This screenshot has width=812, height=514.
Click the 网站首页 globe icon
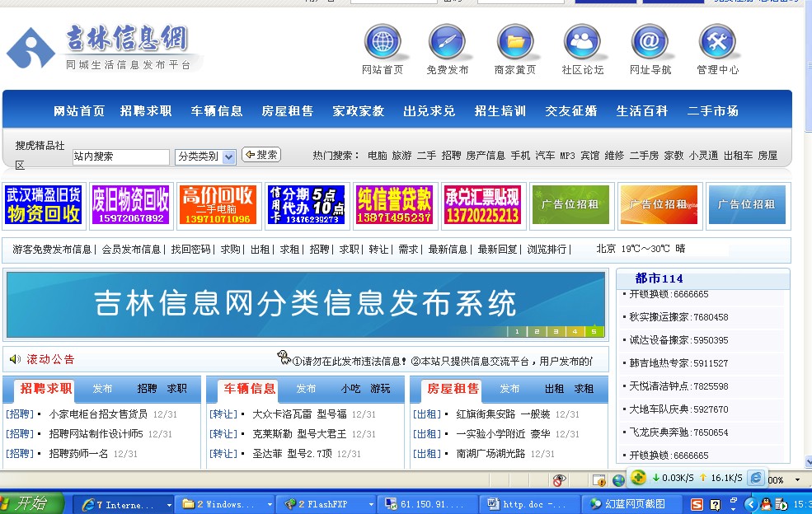(383, 42)
